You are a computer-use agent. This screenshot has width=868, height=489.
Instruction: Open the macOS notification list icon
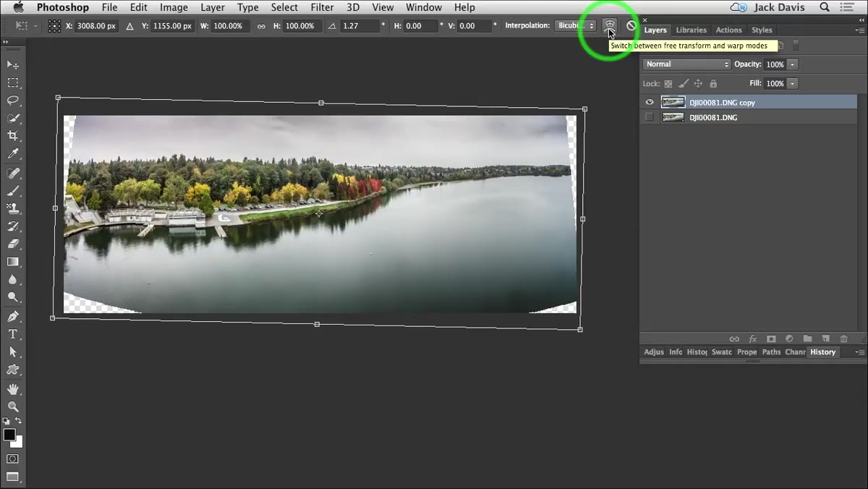pos(848,7)
